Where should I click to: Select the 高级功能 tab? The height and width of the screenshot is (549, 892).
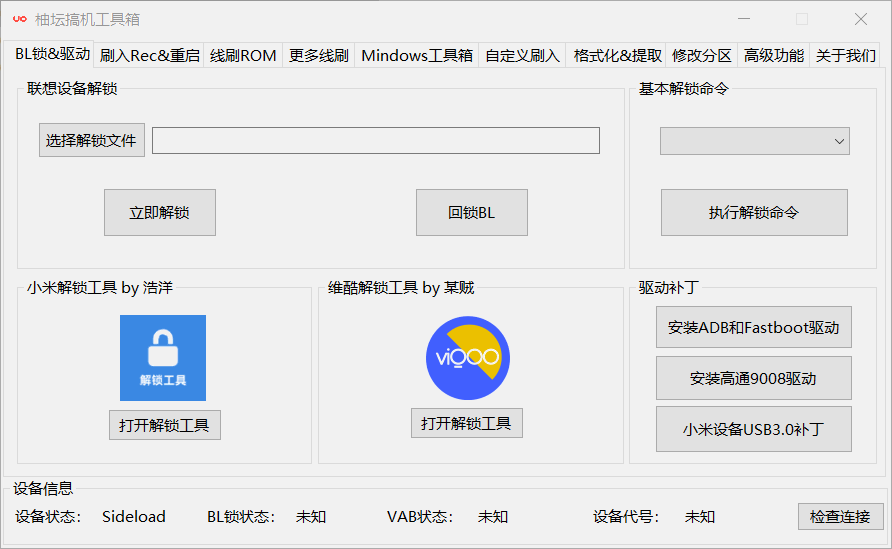coord(773,56)
